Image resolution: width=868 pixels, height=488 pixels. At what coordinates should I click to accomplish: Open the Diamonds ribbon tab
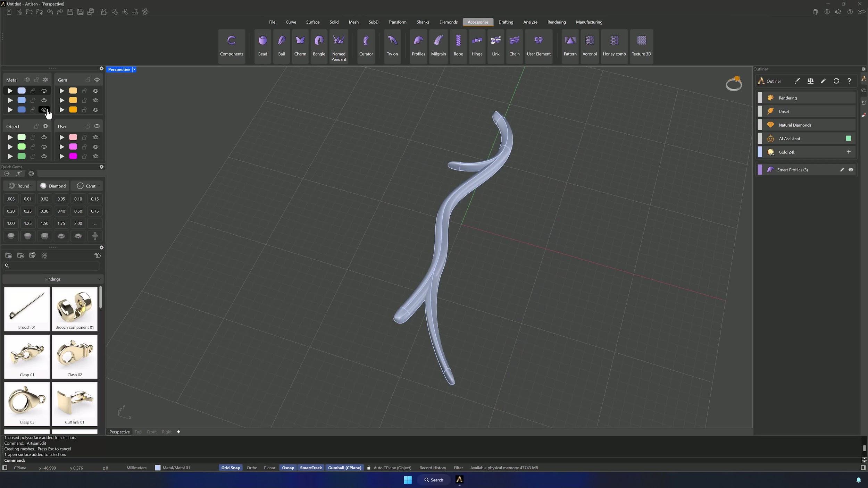click(x=448, y=22)
